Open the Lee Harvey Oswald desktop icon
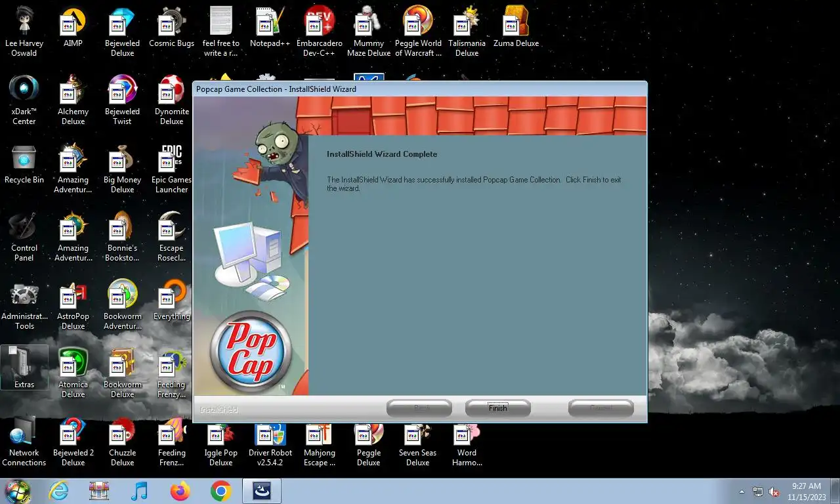Image resolution: width=840 pixels, height=504 pixels. coord(24,31)
